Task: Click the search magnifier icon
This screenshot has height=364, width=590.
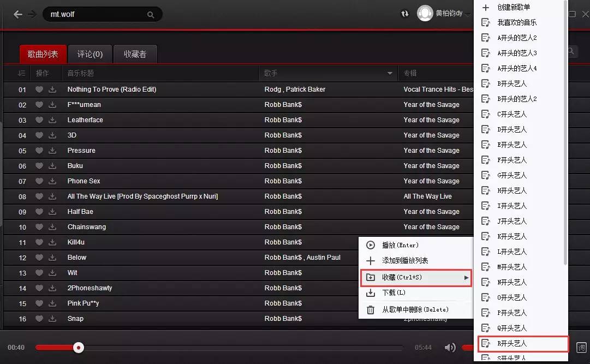Action: (x=151, y=15)
